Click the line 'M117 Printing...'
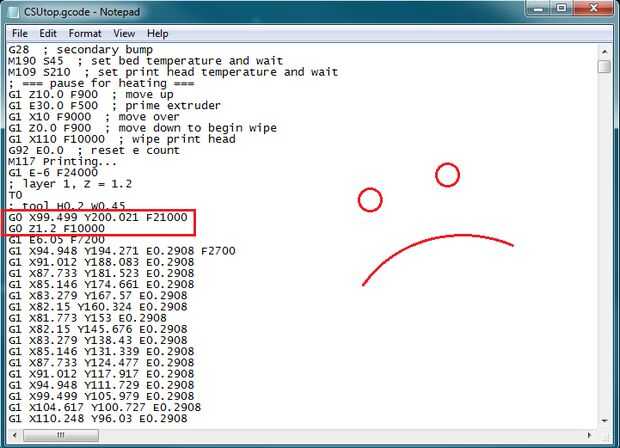The image size is (620, 448). (x=62, y=161)
